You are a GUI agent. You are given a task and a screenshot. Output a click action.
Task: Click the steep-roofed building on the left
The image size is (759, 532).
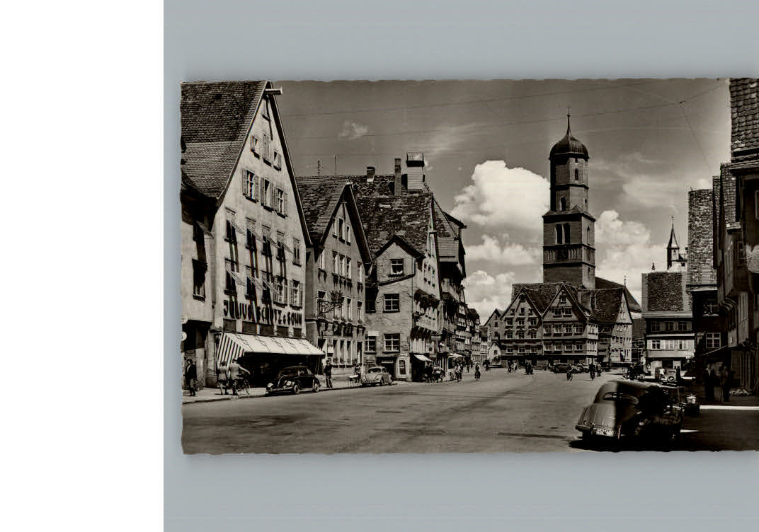pos(234,212)
